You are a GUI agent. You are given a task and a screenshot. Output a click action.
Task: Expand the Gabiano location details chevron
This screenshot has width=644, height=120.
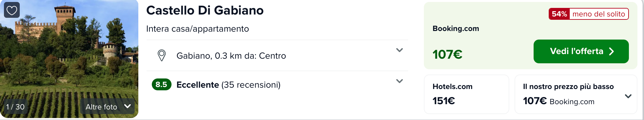[x=399, y=50]
